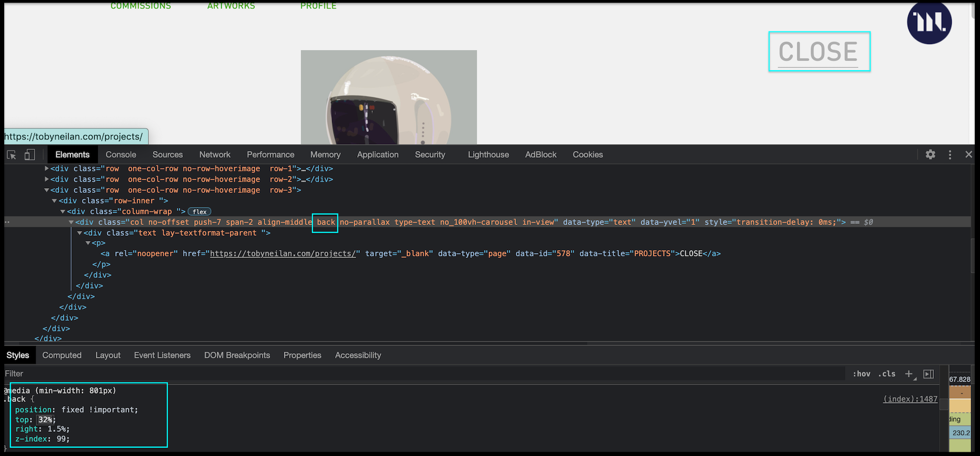Close the DevTools panel
The width and height of the screenshot is (980, 456).
tap(968, 155)
